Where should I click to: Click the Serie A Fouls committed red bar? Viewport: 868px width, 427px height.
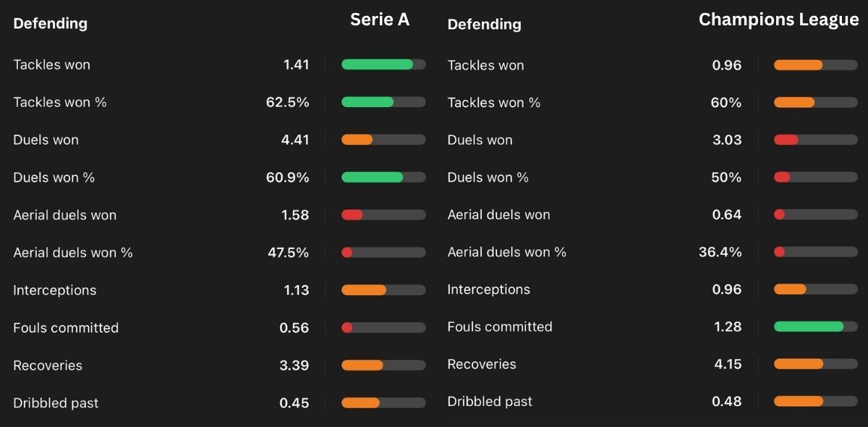[x=346, y=328]
